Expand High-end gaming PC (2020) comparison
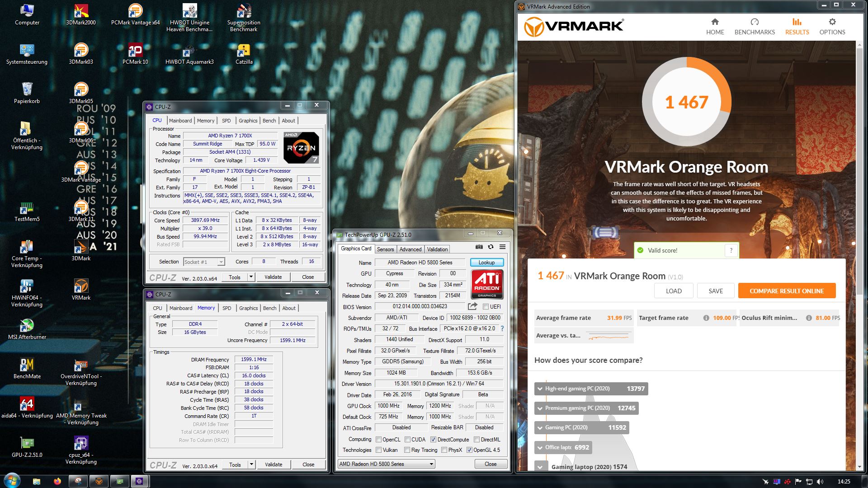Image resolution: width=868 pixels, height=488 pixels. pos(540,389)
